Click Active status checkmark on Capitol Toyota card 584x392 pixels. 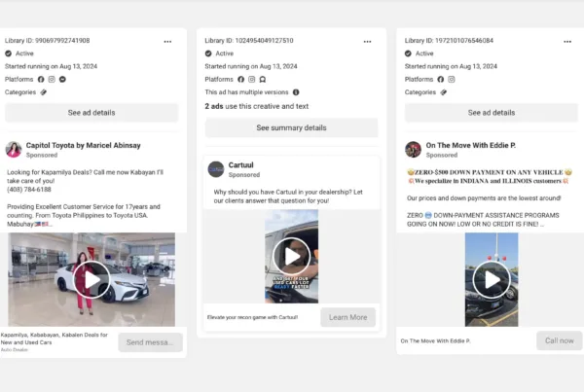tap(8, 53)
